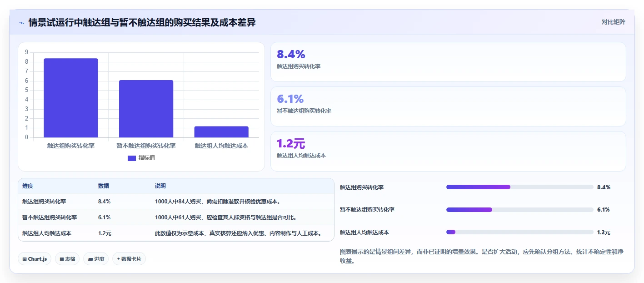Click the 触达组购买转化率 x-axis label

pos(71,146)
